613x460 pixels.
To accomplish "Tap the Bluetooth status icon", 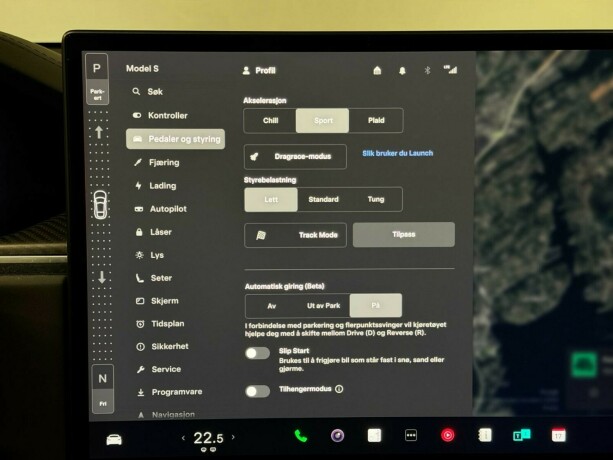I will pyautogui.click(x=427, y=70).
